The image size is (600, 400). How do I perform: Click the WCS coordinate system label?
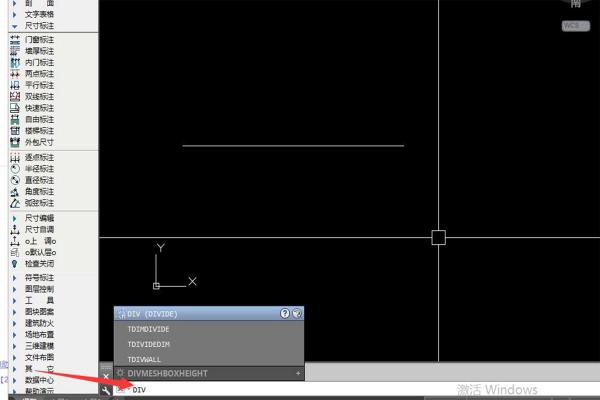coord(571,24)
